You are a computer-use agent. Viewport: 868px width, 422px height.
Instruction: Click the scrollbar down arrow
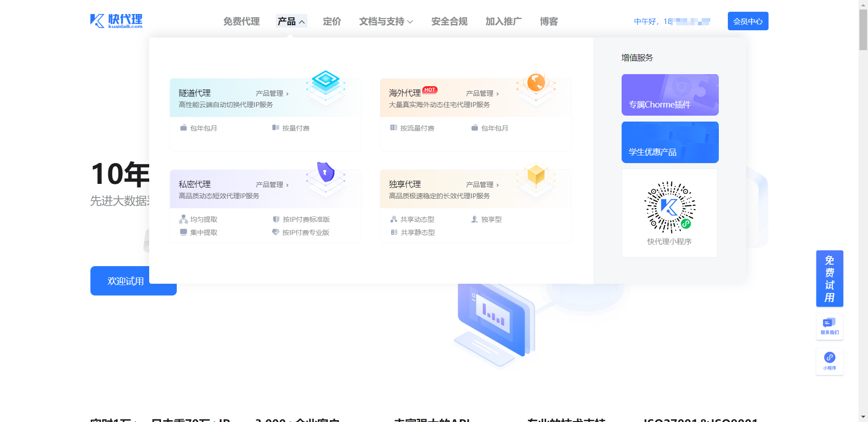(x=863, y=417)
